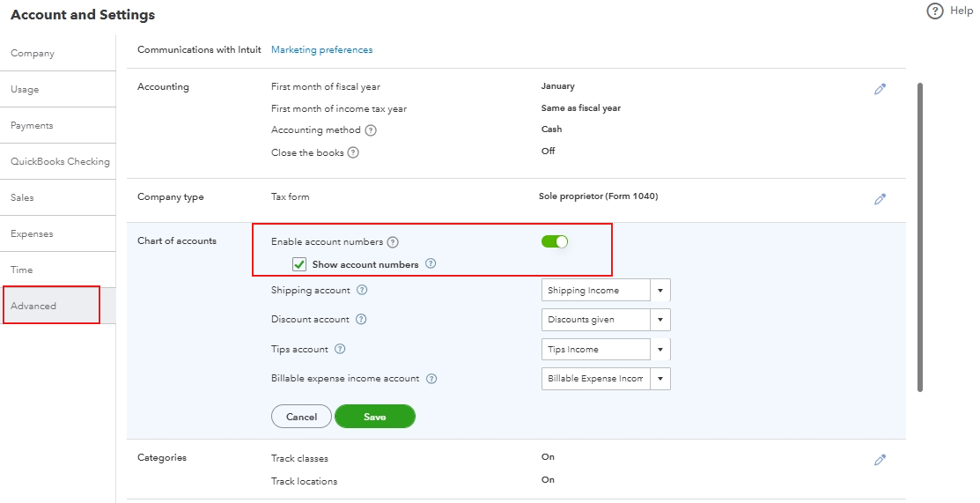
Task: Click pencil edit icon for Categories section
Action: (x=879, y=460)
